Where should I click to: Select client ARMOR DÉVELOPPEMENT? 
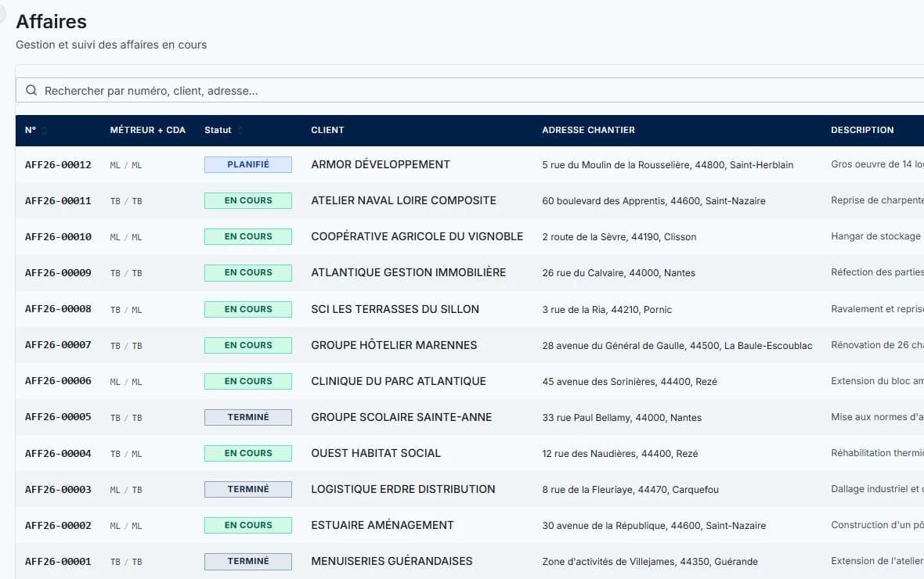click(x=381, y=164)
